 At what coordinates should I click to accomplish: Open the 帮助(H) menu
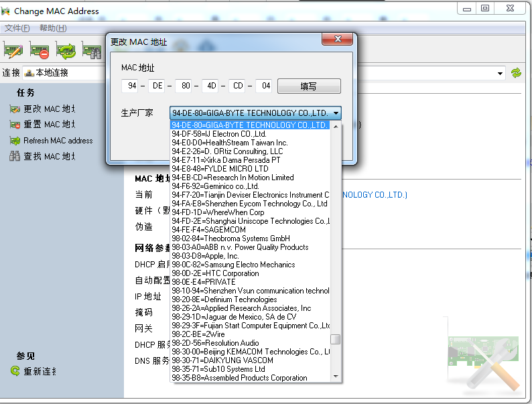click(53, 28)
